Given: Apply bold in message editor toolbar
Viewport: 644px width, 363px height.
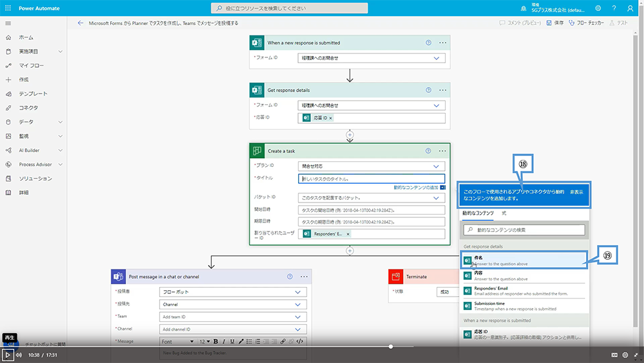Looking at the screenshot, I should [216, 342].
